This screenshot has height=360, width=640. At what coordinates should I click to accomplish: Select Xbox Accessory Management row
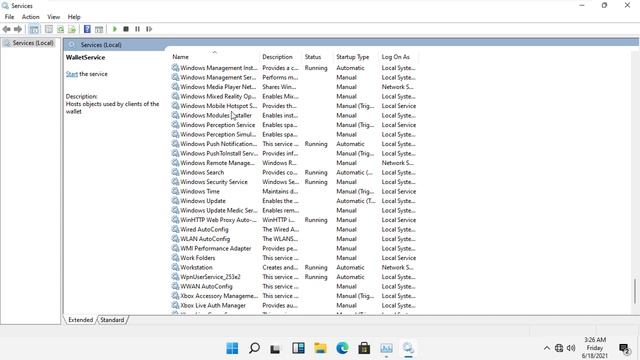pyautogui.click(x=294, y=296)
